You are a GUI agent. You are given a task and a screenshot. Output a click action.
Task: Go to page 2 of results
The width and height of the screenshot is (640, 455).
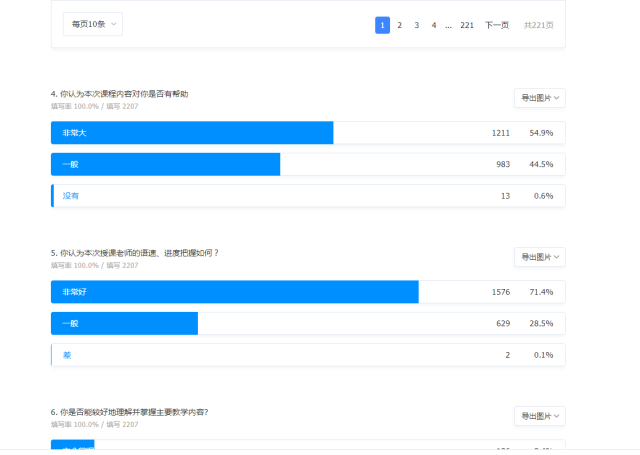point(399,25)
